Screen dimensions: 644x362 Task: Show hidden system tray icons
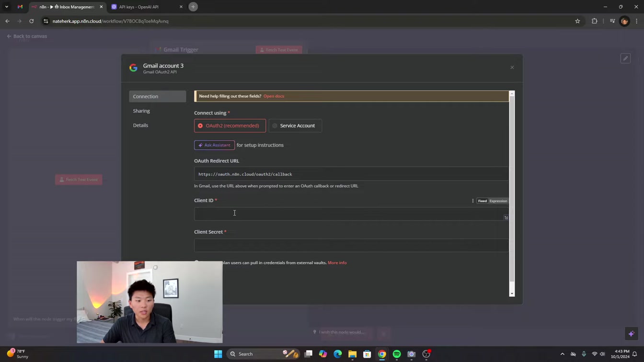pos(563,354)
